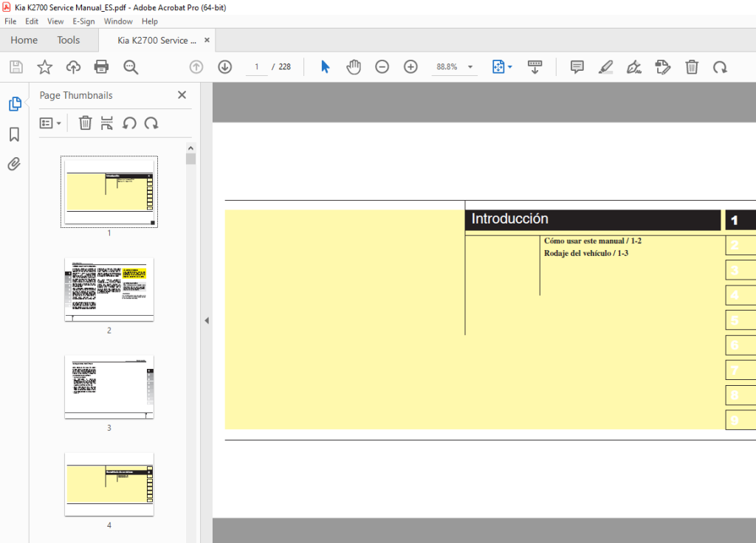Open the Edit menu

pos(32,21)
